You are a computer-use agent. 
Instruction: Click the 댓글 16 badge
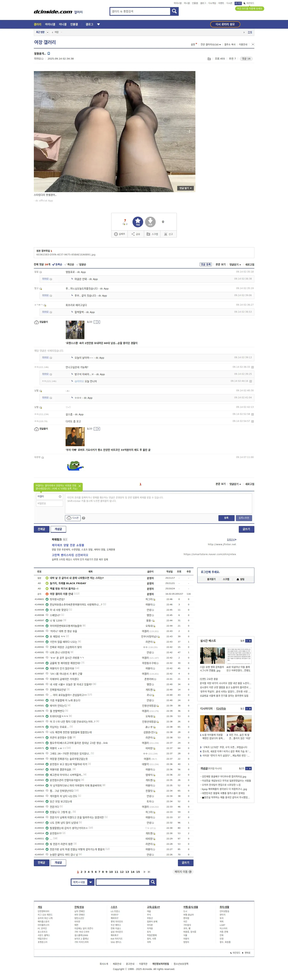coord(247,59)
